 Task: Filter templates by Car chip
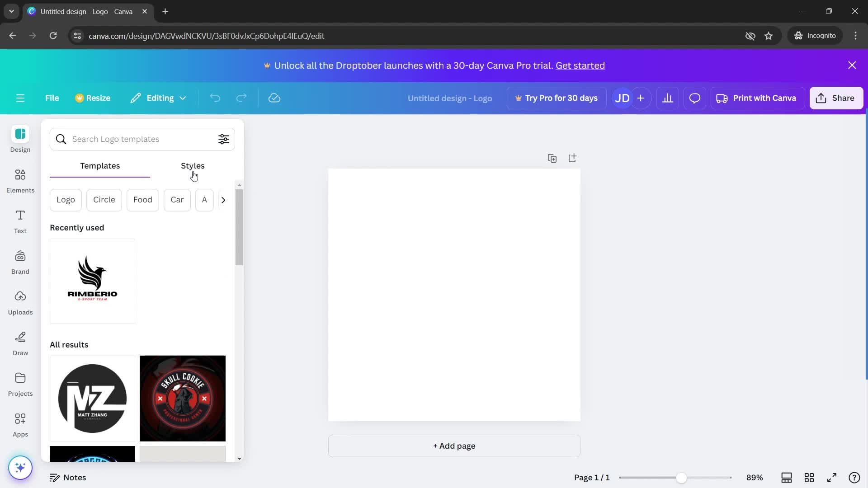click(x=177, y=200)
